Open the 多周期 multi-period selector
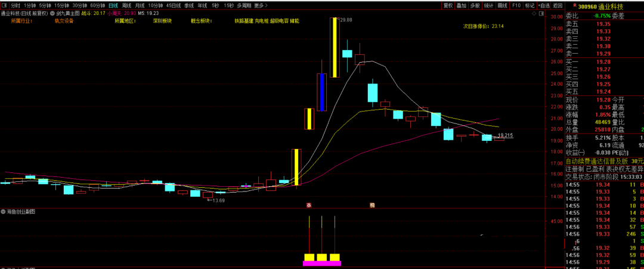 (243, 5)
